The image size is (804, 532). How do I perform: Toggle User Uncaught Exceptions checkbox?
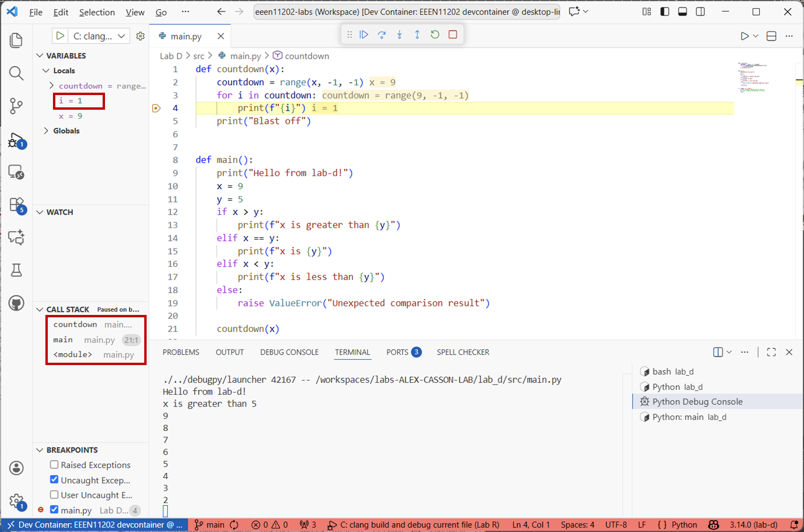[54, 495]
